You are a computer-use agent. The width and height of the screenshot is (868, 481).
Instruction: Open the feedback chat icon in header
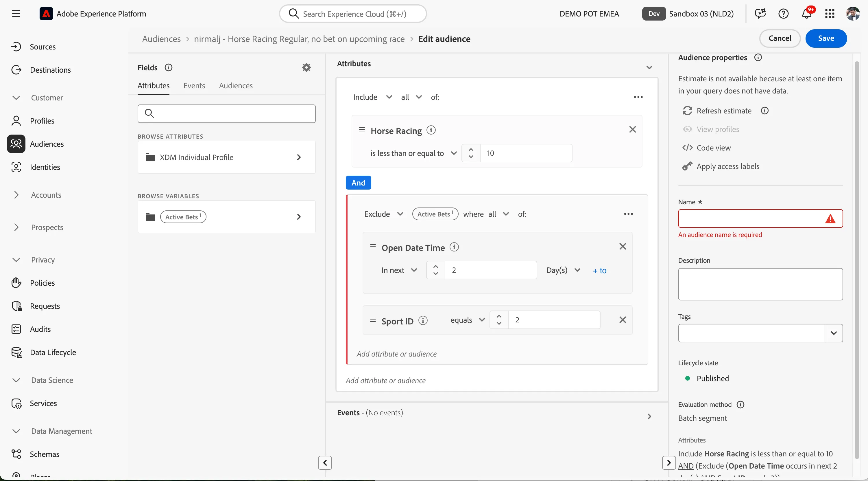click(x=760, y=14)
